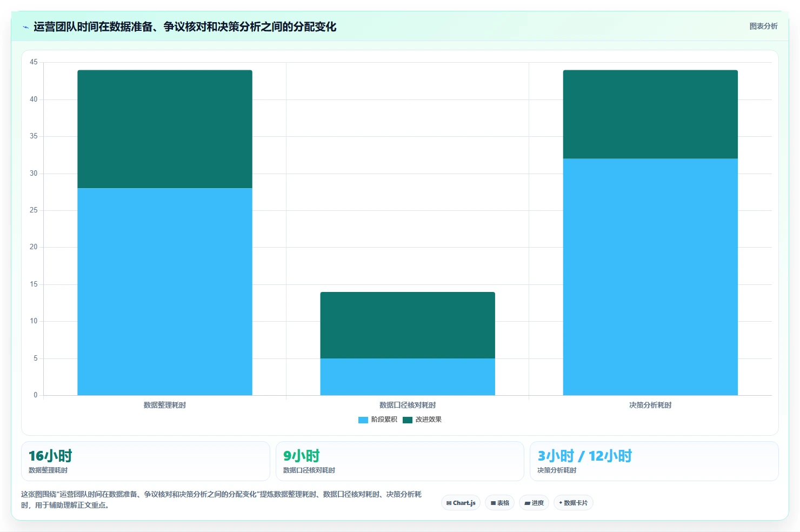Select the 进度 tag
Image resolution: width=800 pixels, height=532 pixels.
(x=534, y=503)
